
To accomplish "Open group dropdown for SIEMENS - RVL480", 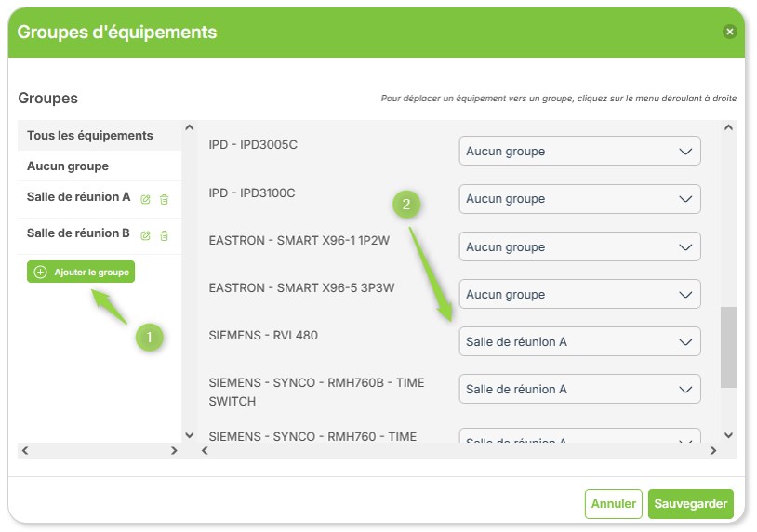I will pyautogui.click(x=579, y=341).
